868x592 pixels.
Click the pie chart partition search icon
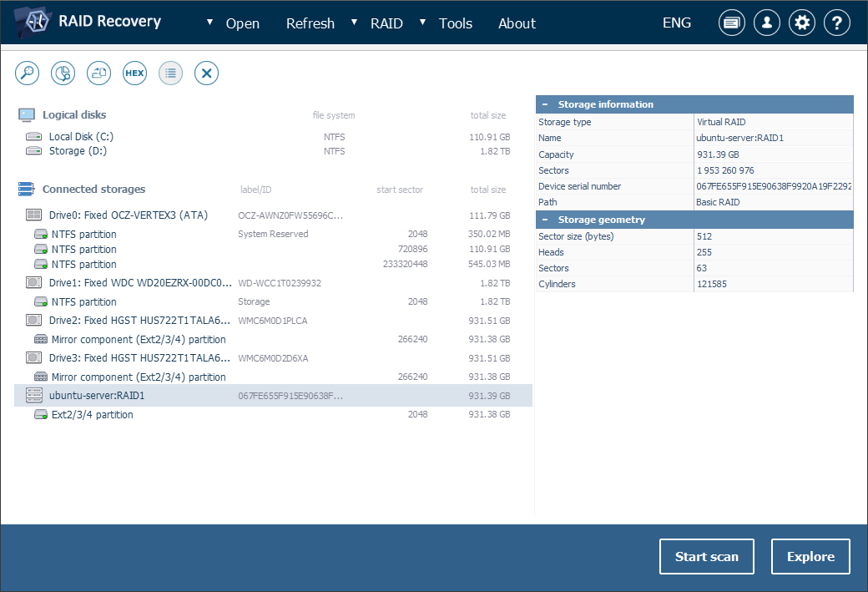point(63,73)
